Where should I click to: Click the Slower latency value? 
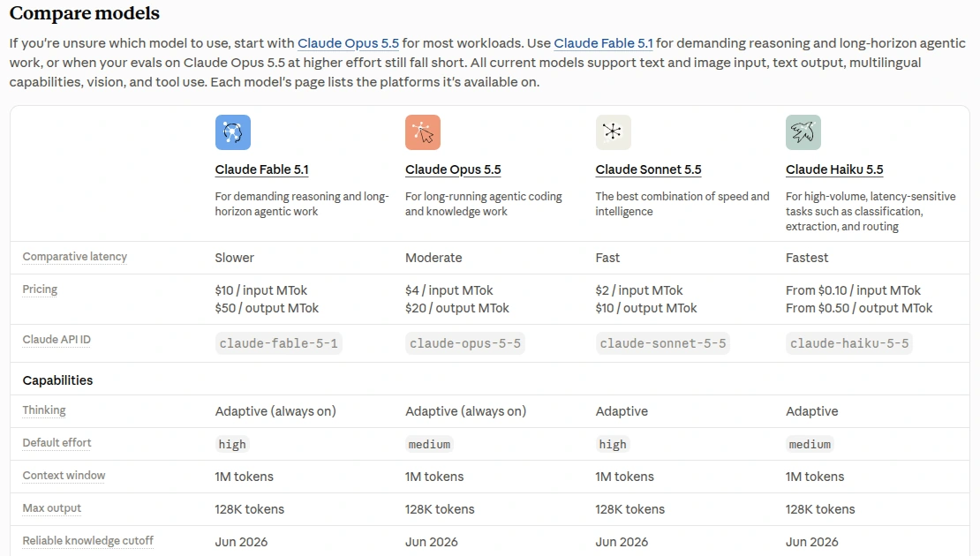coord(234,258)
